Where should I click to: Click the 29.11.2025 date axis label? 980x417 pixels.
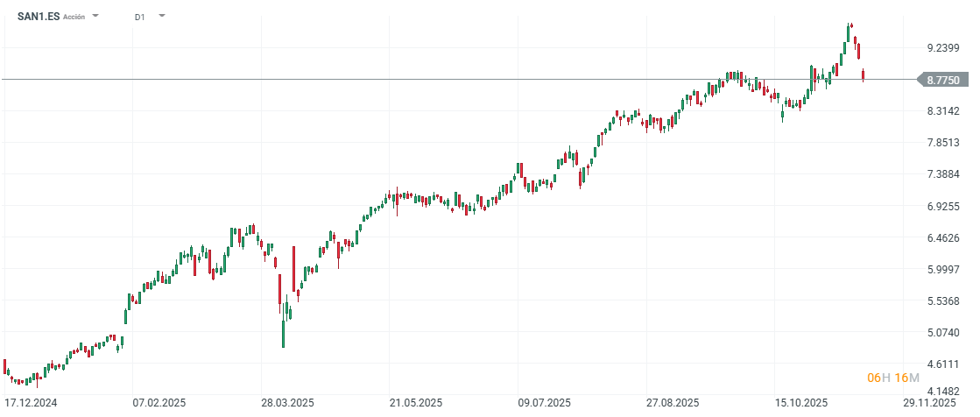click(930, 403)
